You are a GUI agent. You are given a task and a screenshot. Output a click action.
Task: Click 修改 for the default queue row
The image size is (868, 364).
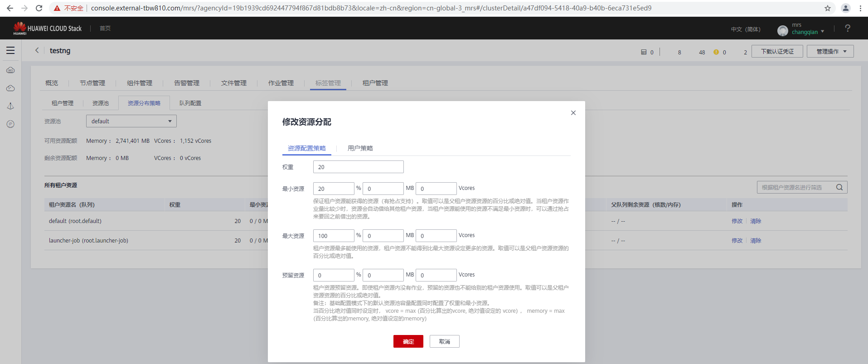(x=737, y=221)
